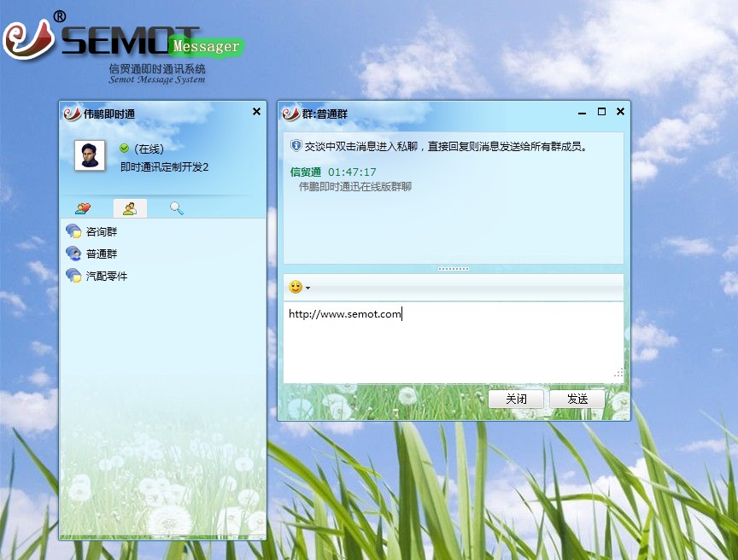The width and height of the screenshot is (738, 560).
Task: Select the 咨询群 group
Action: [x=163, y=231]
